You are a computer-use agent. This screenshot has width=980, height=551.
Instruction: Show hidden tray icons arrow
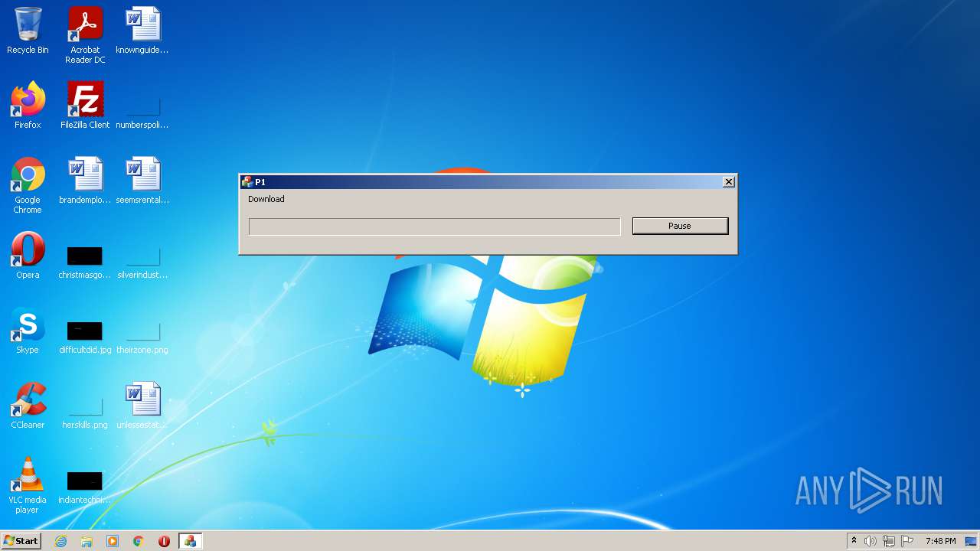[854, 540]
